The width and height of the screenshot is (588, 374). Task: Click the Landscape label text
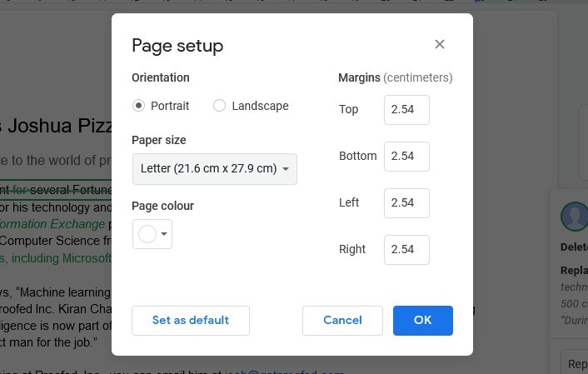[x=260, y=106]
